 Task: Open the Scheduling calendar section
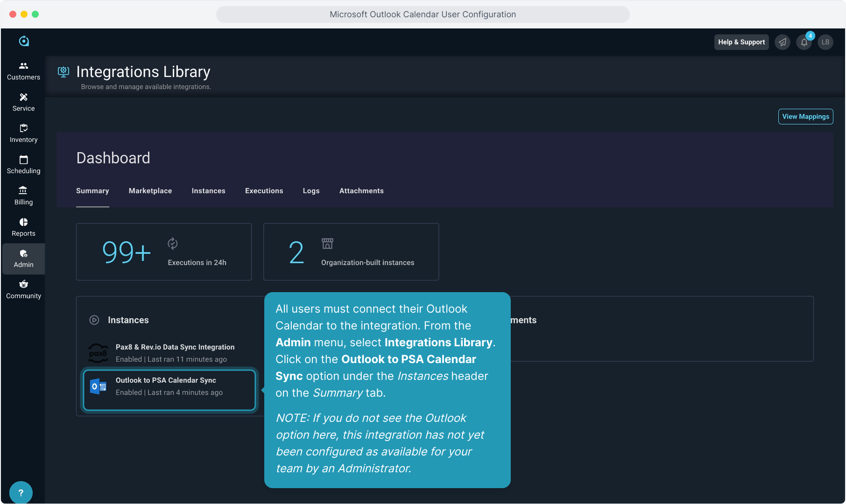[x=23, y=165]
